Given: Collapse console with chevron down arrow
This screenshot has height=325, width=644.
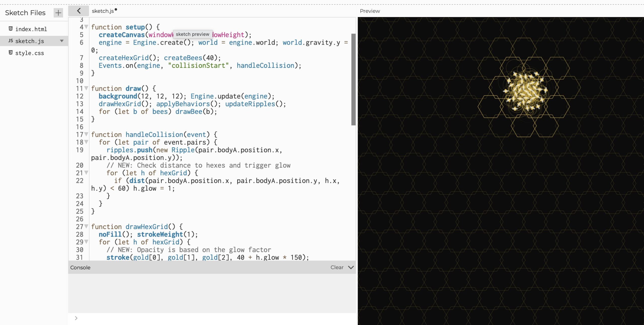Looking at the screenshot, I should [351, 267].
